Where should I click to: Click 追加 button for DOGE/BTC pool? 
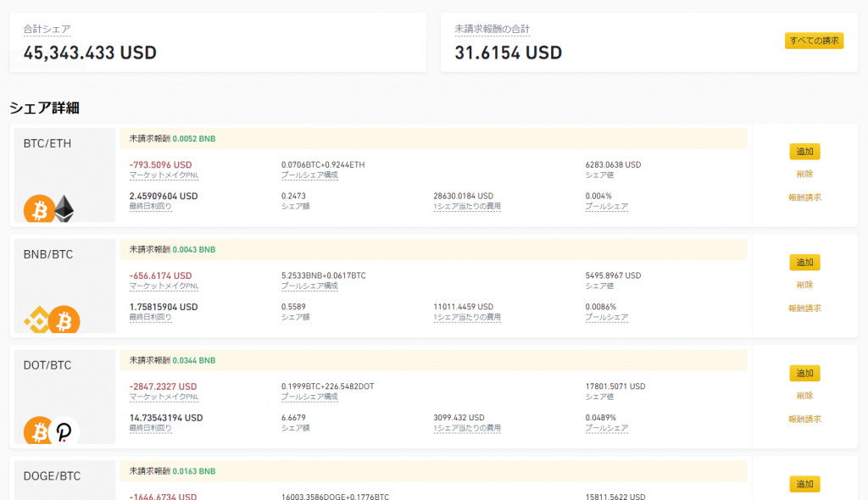click(804, 483)
